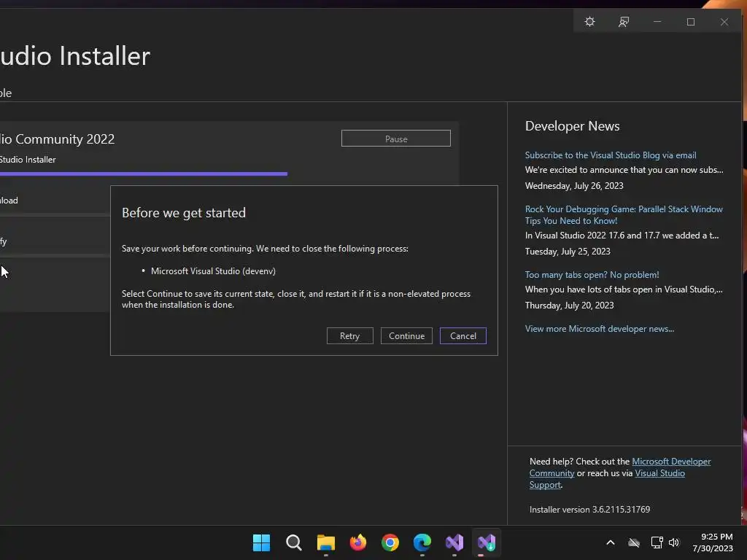Switch to Visual Studio in the taskbar

[454, 542]
